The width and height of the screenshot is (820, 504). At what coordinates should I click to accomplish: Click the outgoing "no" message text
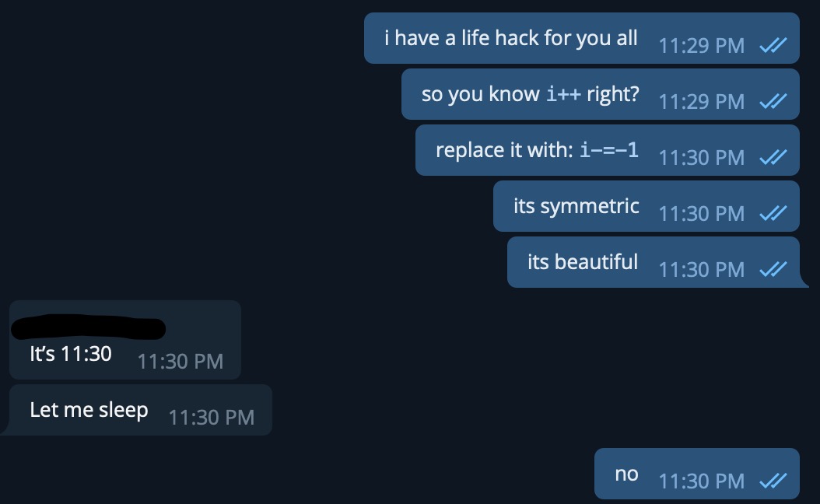[626, 474]
